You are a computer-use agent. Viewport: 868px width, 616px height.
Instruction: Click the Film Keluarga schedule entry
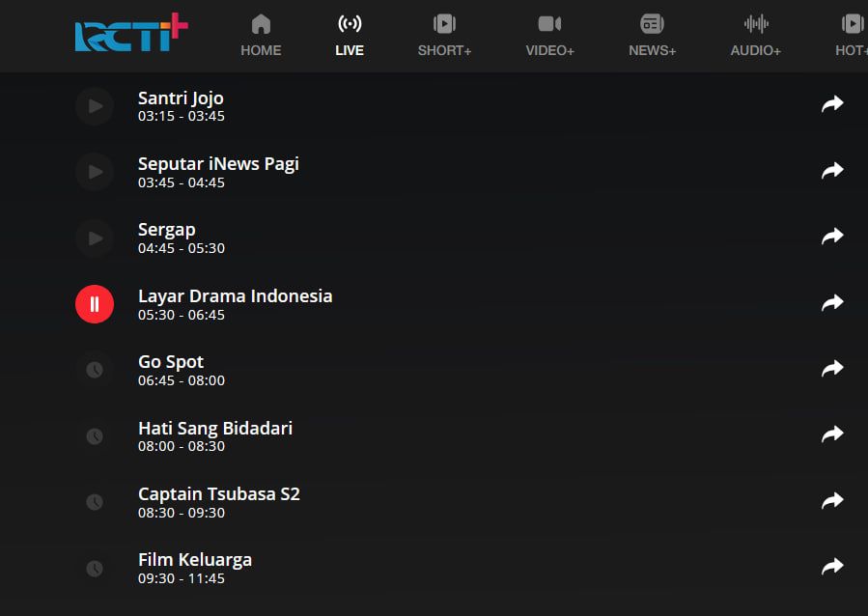pos(195,568)
